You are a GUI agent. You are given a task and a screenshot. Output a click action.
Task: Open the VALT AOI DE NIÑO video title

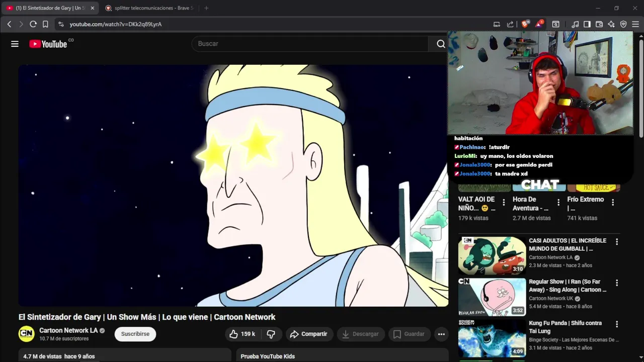coord(477,204)
